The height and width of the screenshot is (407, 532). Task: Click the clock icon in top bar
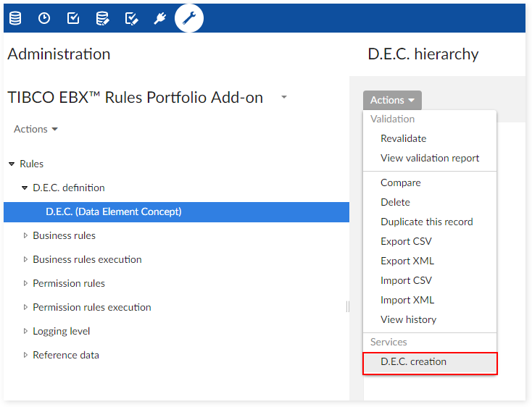point(44,18)
